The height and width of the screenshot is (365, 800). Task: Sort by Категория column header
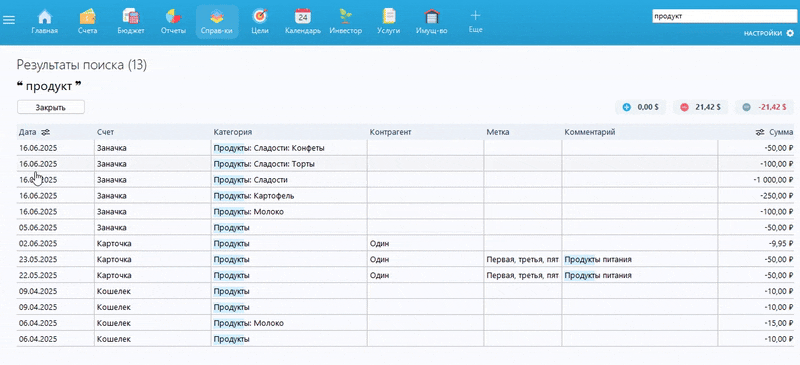[x=233, y=132]
